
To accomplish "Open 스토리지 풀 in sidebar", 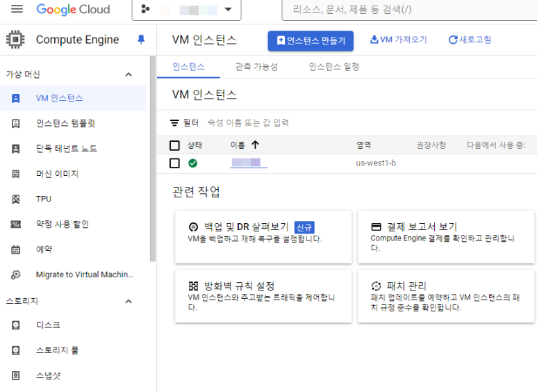I will click(x=73, y=350).
